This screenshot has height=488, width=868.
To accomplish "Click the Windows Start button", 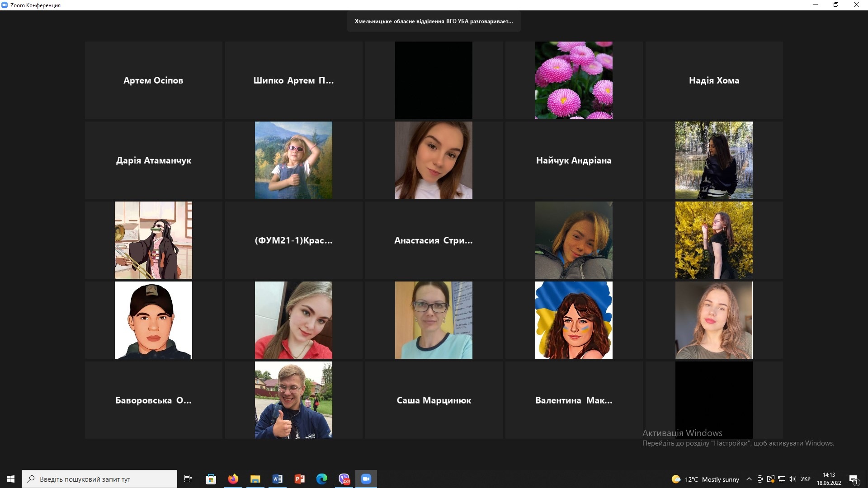I will point(11,479).
